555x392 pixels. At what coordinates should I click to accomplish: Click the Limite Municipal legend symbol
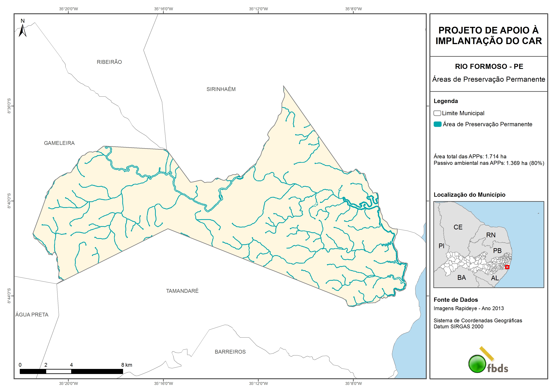[437, 113]
